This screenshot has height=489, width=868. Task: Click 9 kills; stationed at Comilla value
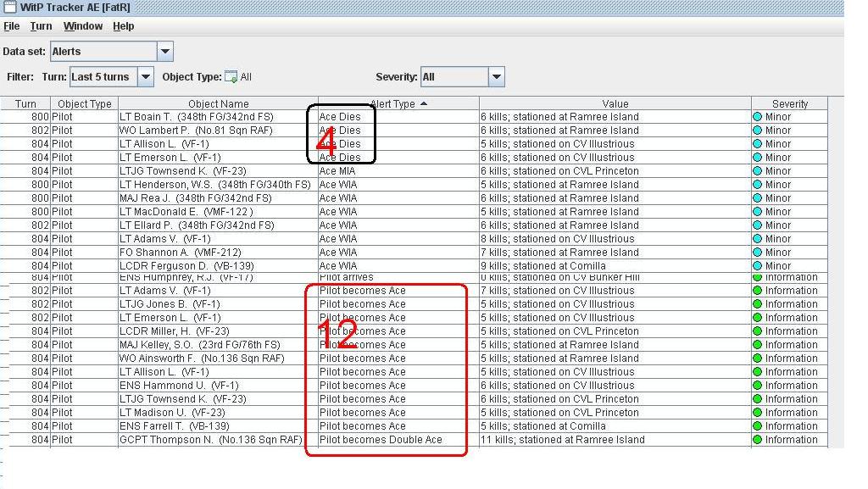click(543, 266)
